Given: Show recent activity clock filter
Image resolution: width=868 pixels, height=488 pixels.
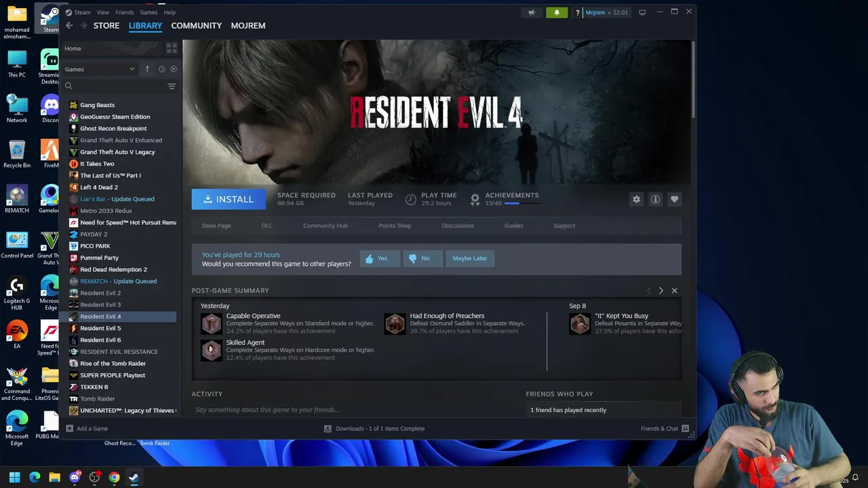Looking at the screenshot, I should [161, 69].
